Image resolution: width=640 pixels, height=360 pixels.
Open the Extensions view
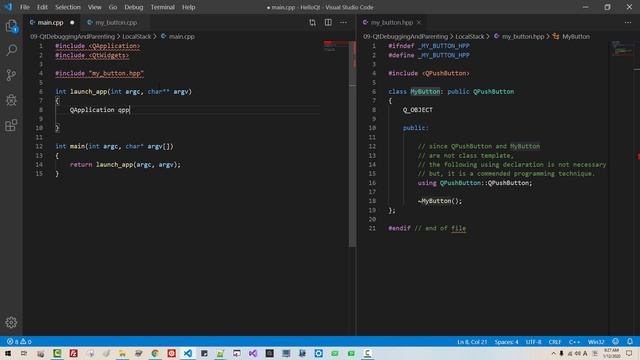pyautogui.click(x=11, y=125)
